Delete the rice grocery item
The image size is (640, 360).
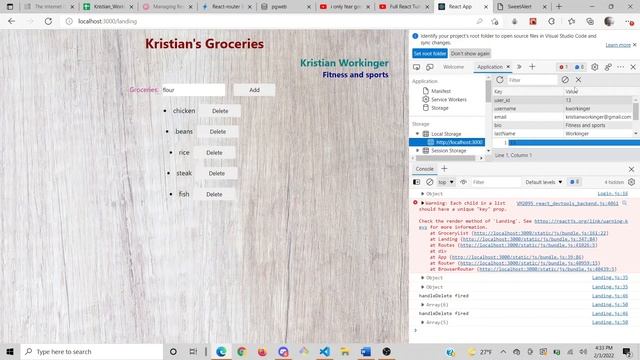pyautogui.click(x=214, y=153)
